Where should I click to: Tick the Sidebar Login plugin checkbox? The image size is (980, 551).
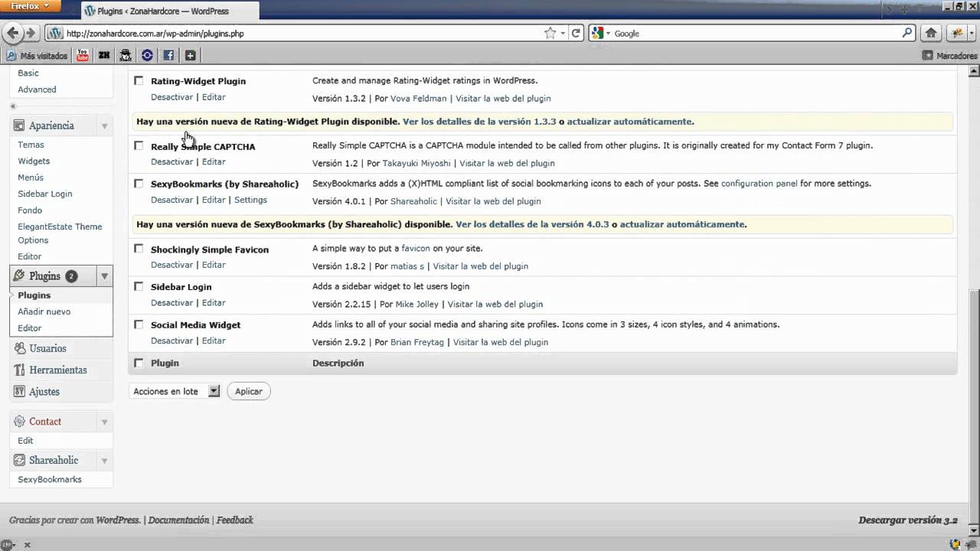139,286
